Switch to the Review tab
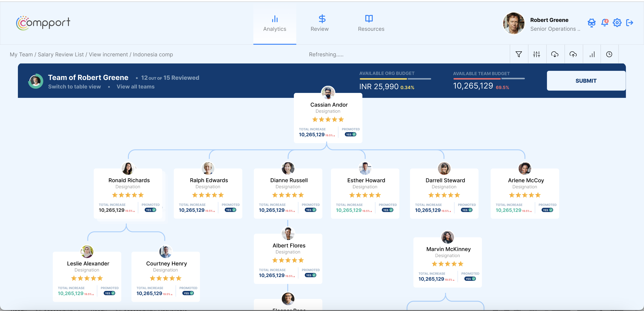 point(320,23)
